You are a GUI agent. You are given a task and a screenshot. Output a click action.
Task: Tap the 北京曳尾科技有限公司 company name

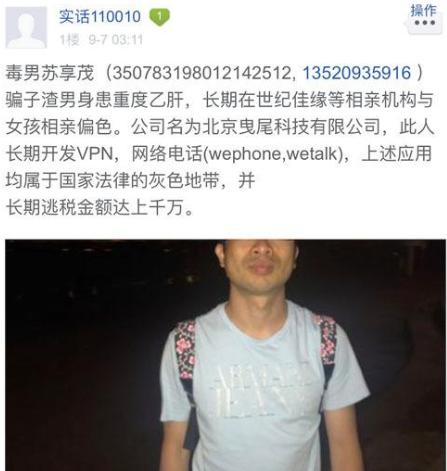[292, 127]
